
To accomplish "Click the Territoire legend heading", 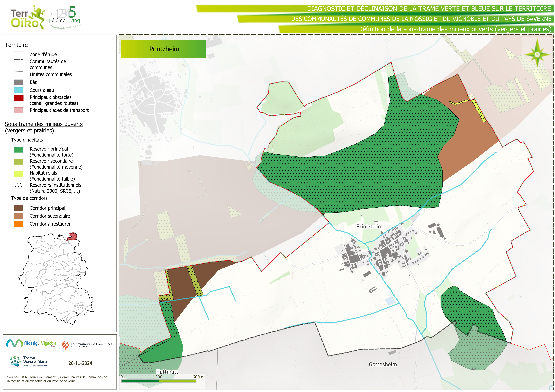I will click(16, 45).
